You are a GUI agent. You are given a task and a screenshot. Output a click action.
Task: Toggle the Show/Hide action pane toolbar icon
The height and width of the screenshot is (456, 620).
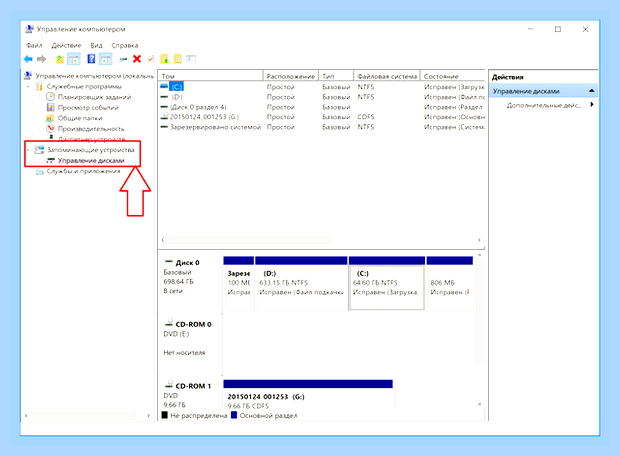[x=105, y=59]
